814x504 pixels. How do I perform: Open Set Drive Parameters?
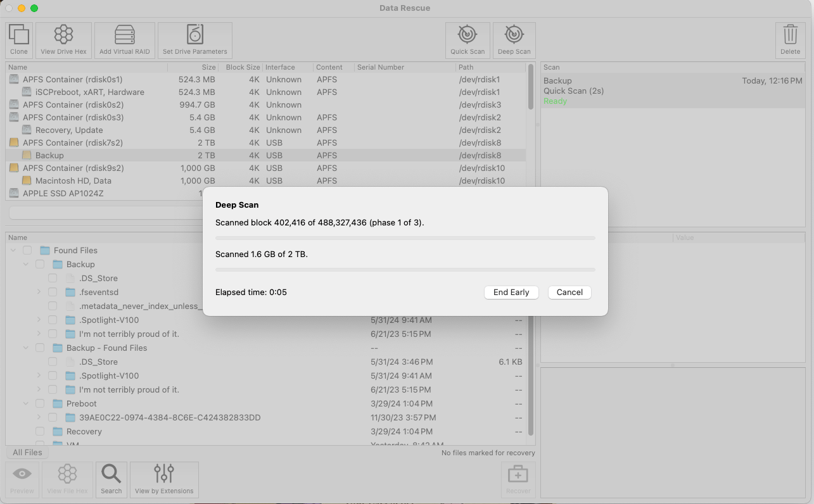(194, 39)
